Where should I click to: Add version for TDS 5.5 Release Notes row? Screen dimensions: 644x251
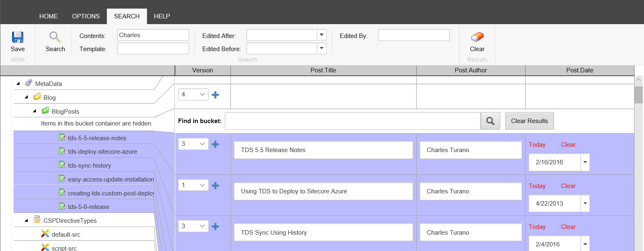point(215,144)
